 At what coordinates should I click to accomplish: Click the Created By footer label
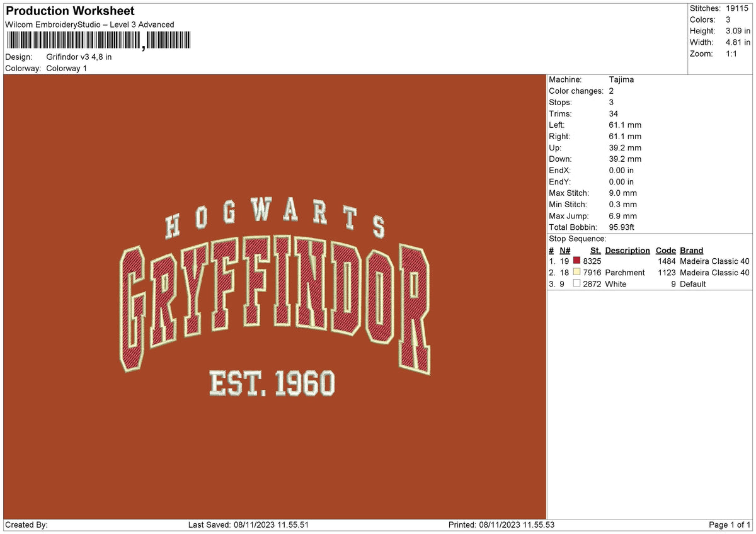coord(26,525)
